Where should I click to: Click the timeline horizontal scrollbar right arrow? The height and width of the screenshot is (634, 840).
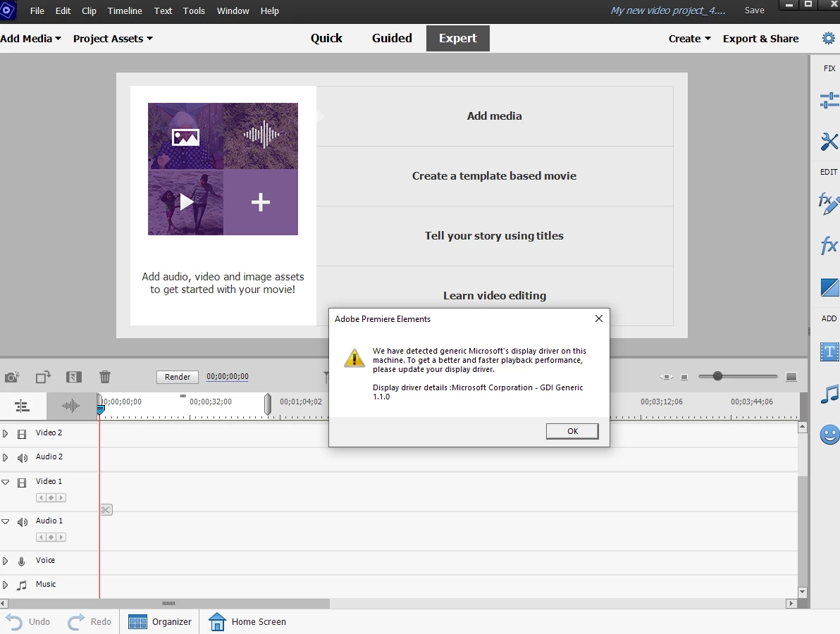click(x=791, y=604)
